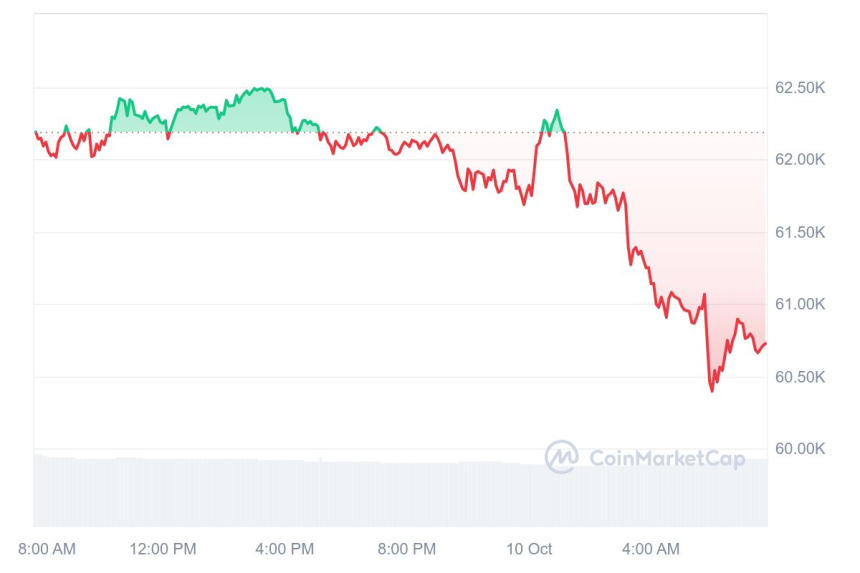
Task: Click the 4:00 AM time label
Action: point(651,549)
